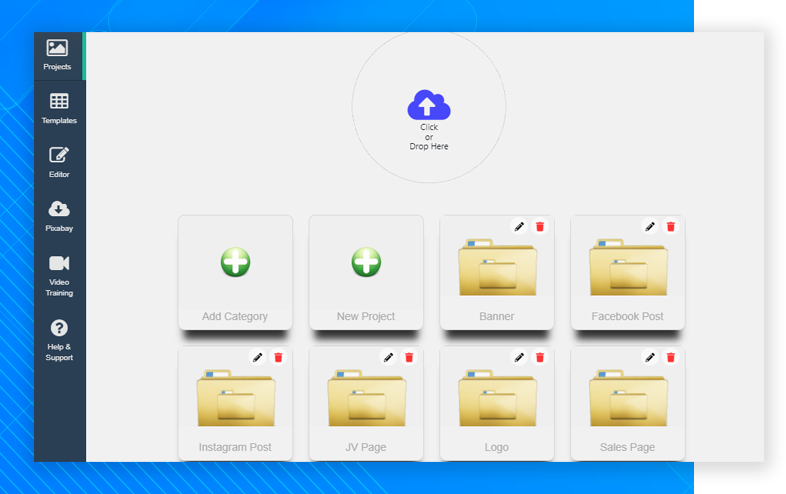Delete the Logo category with the trash icon
Image resolution: width=786 pixels, height=494 pixels.
(540, 358)
